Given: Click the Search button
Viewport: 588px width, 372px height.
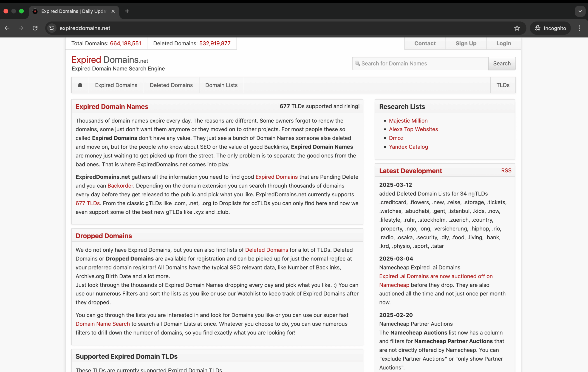Looking at the screenshot, I should 502,63.
